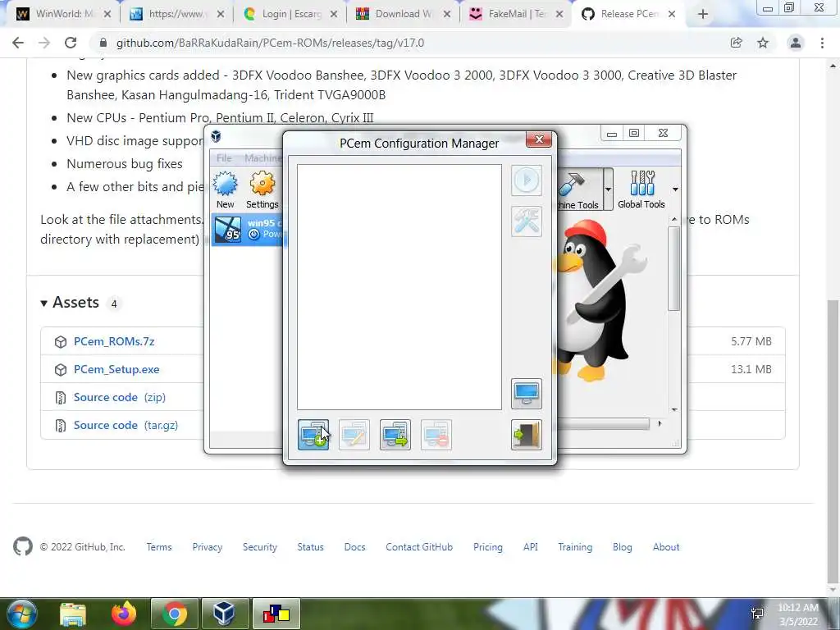Click Chrome icon in taskbar
This screenshot has height=630, width=840.
[x=175, y=614]
